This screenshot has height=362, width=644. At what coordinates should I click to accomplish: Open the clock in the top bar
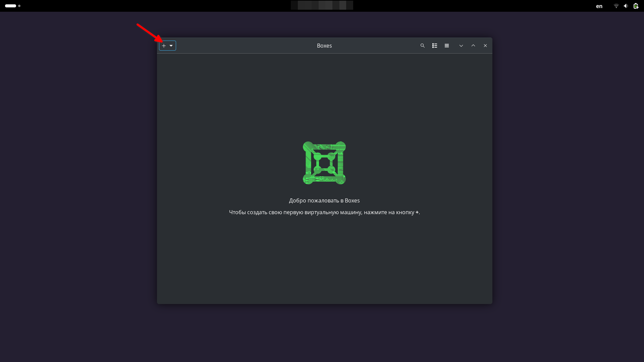[x=322, y=5]
